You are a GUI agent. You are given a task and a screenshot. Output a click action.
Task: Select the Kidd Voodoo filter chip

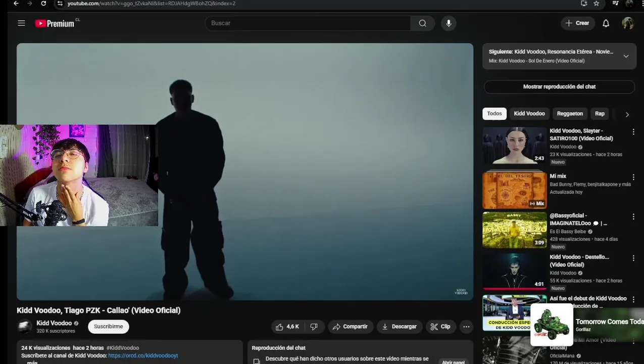(529, 114)
